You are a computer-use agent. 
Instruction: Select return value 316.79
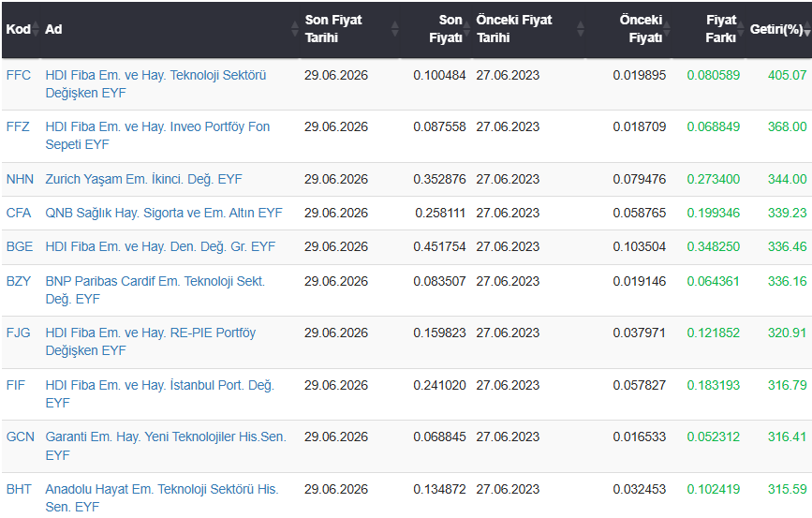click(787, 385)
